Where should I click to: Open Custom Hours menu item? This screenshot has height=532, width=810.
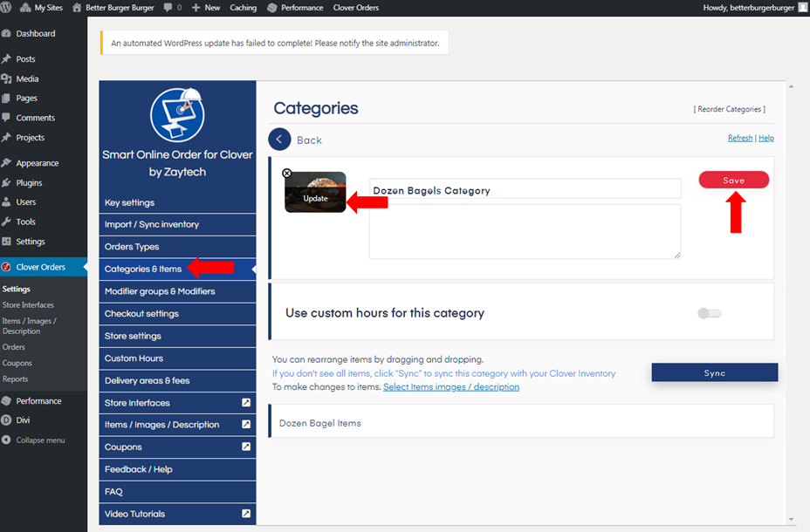[177, 358]
